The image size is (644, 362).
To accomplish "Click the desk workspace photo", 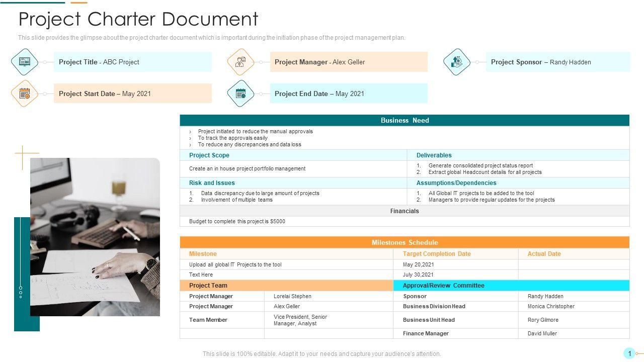I will 95,236.
